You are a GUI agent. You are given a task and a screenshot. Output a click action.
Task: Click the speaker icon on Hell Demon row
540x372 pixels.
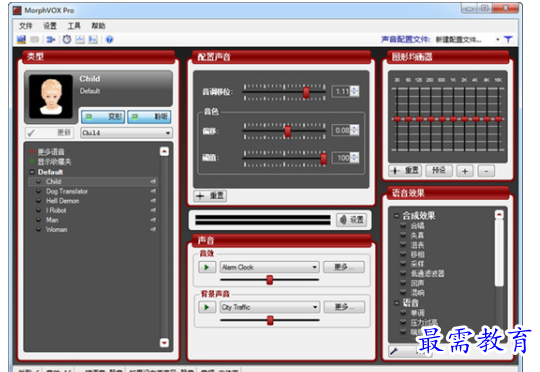point(153,200)
